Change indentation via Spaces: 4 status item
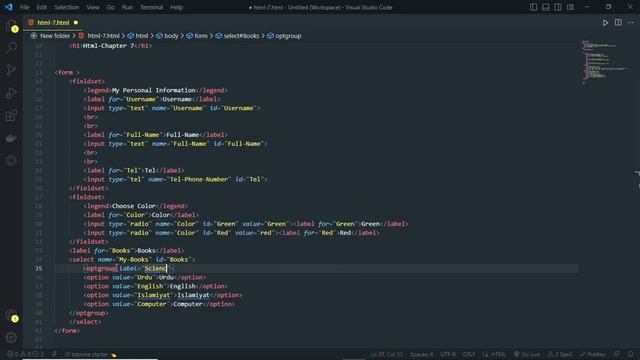640x360 pixels. (422, 354)
